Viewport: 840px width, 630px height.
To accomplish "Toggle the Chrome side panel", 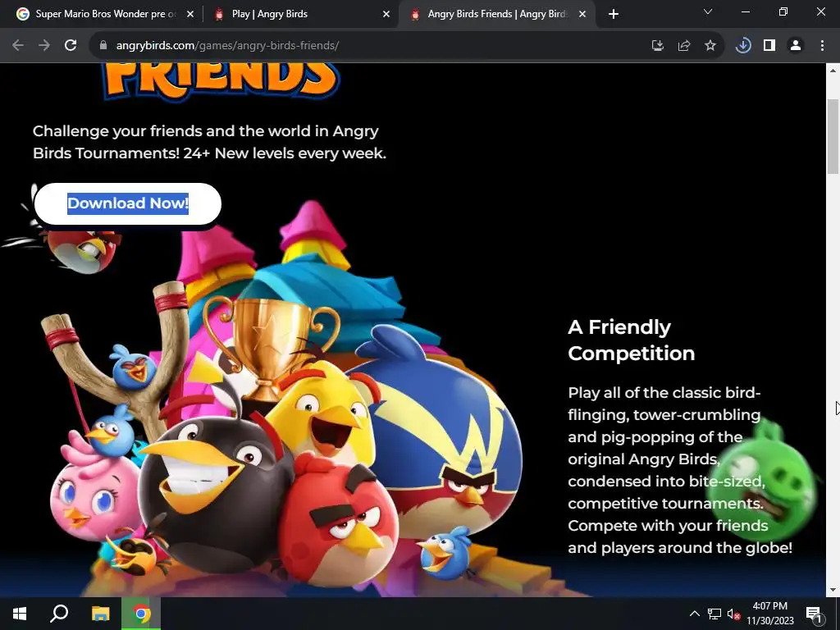I will pos(769,46).
